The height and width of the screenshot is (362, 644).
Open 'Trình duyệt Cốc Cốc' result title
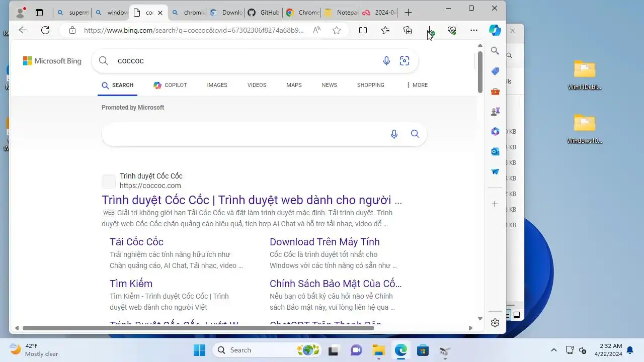pyautogui.click(x=252, y=200)
